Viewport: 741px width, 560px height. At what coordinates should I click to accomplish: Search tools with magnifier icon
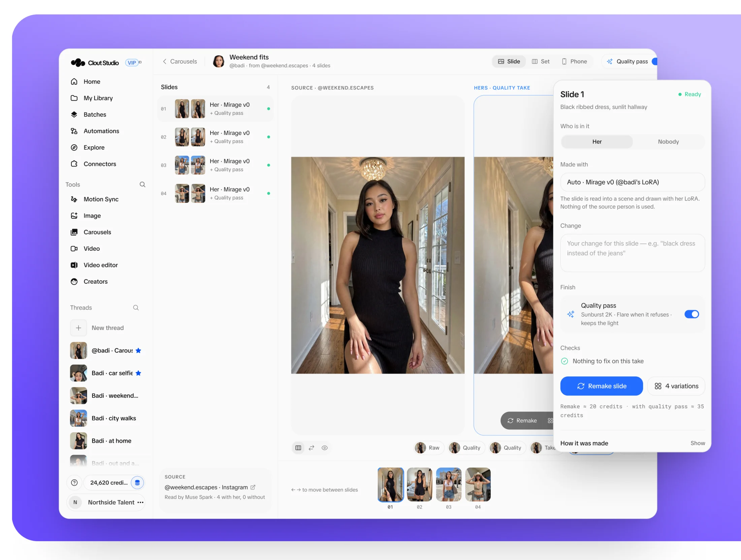click(x=142, y=184)
